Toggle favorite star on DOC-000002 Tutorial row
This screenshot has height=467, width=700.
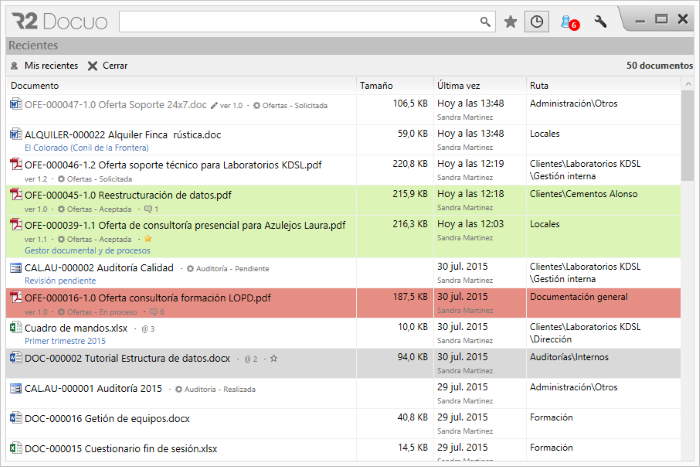click(274, 359)
